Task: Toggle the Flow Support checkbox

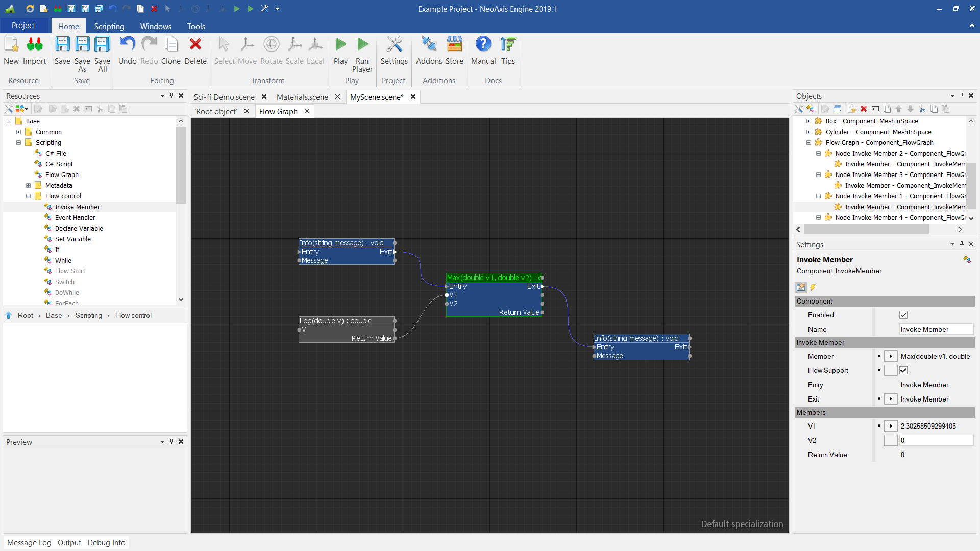Action: (x=903, y=370)
